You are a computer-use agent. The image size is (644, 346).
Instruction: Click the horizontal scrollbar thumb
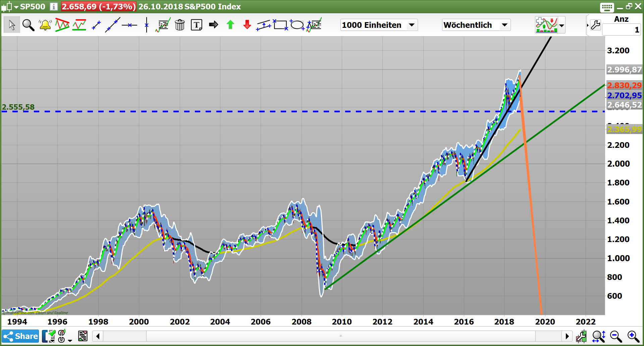[341, 336]
